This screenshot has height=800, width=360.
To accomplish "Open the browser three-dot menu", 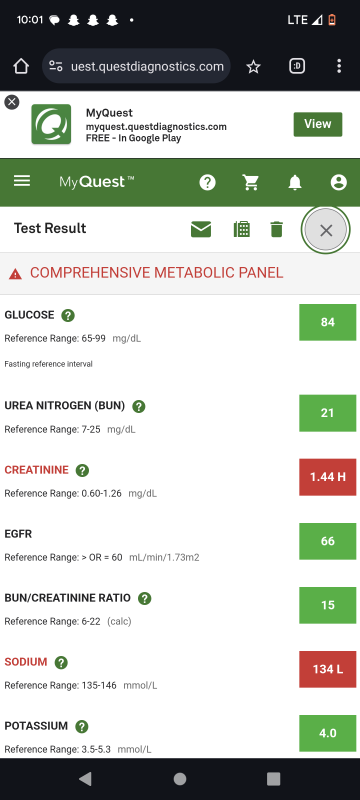I will (x=339, y=66).
